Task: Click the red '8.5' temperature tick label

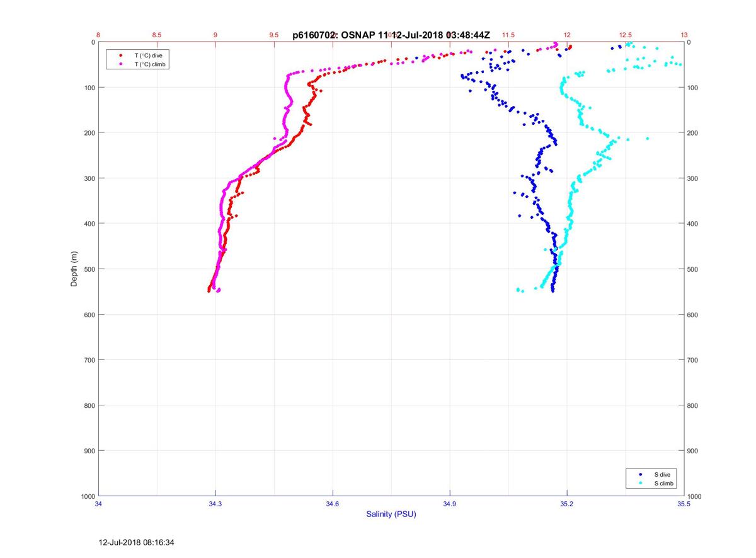Action: (157, 35)
